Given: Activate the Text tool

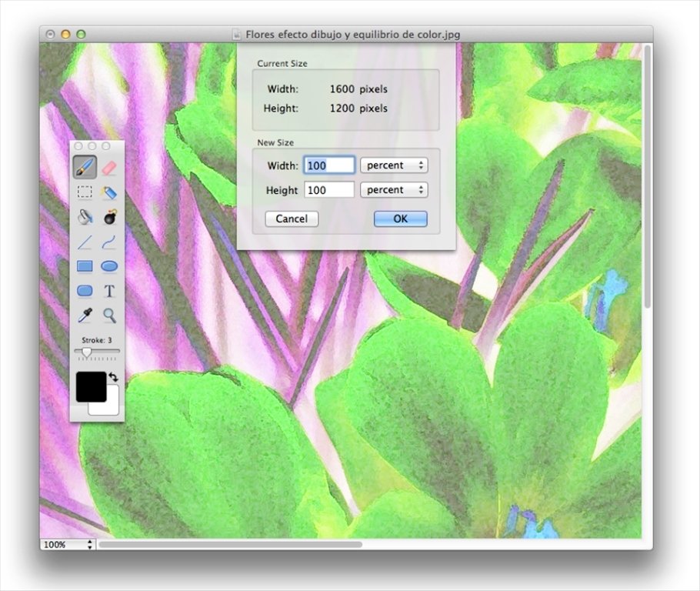Looking at the screenshot, I should [x=109, y=291].
